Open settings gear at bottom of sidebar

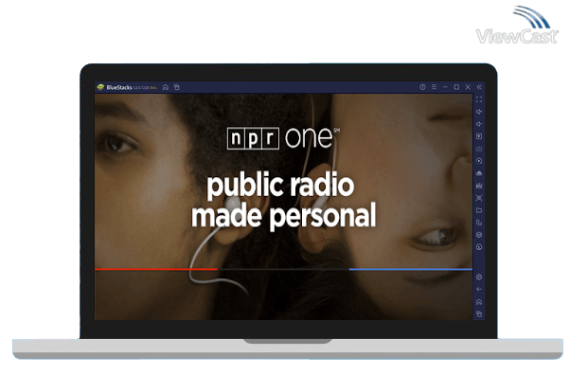pyautogui.click(x=479, y=277)
